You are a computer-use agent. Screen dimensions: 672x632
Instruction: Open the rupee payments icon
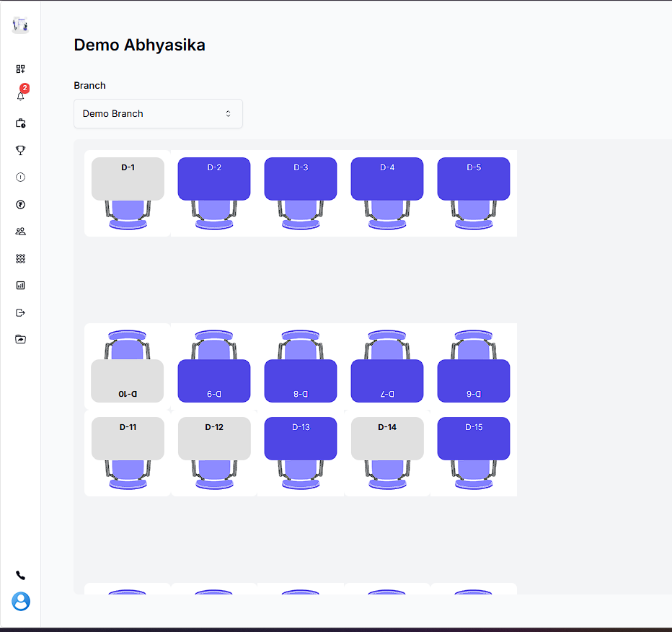[x=21, y=204]
